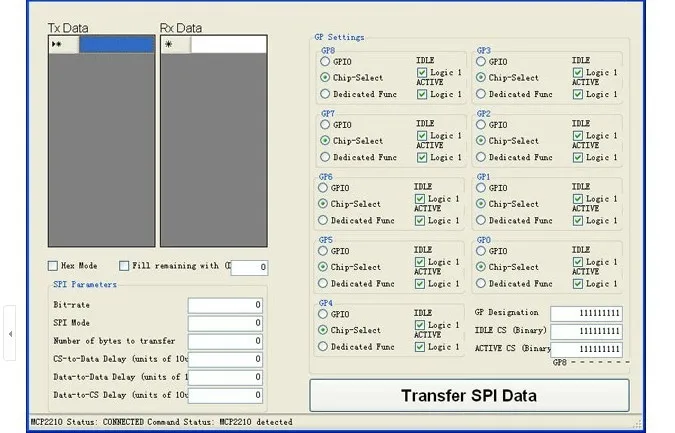The height and width of the screenshot is (433, 675).
Task: Select GPIO radio for GP8
Action: pyautogui.click(x=325, y=62)
